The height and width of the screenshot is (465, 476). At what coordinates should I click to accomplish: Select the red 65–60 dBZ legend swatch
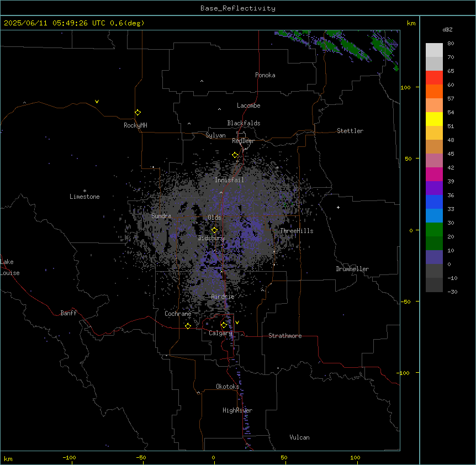(x=434, y=77)
